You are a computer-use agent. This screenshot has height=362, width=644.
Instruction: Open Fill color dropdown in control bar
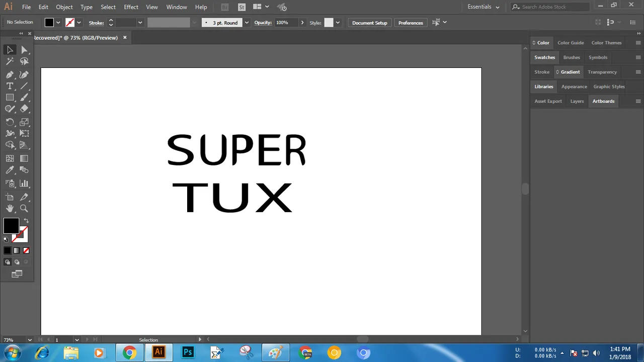tap(58, 23)
